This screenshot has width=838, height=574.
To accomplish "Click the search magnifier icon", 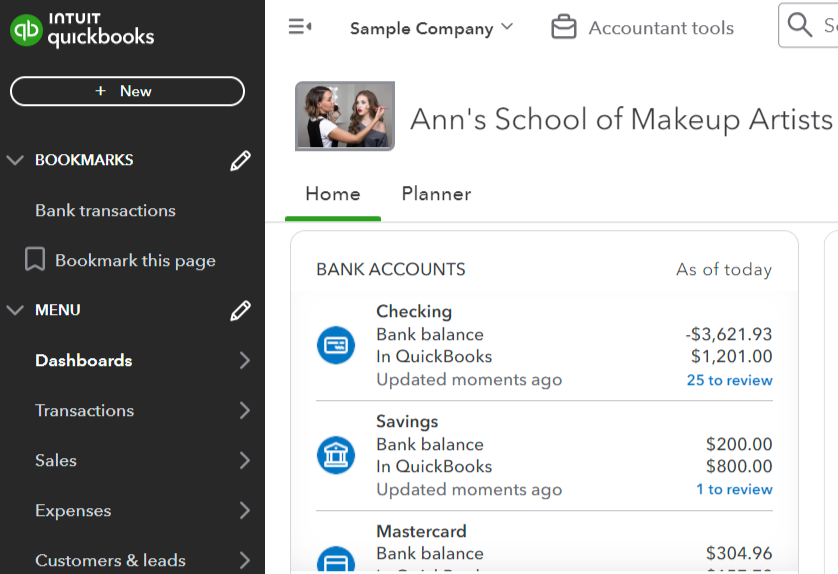I will coord(800,25).
